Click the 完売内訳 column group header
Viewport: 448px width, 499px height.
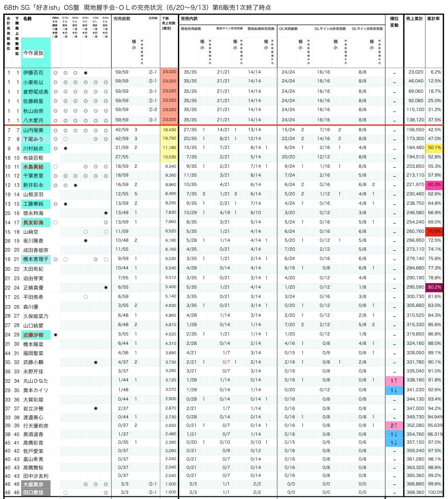(189, 19)
